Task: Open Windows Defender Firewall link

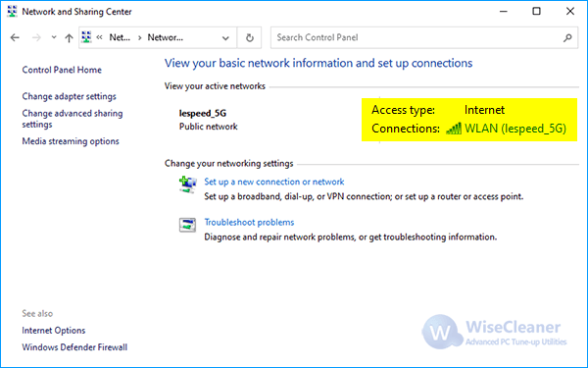Action: pyautogui.click(x=74, y=347)
